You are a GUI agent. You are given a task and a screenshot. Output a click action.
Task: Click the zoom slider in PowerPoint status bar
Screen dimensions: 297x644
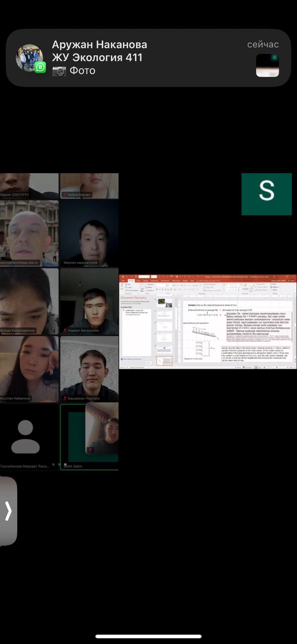(281, 367)
